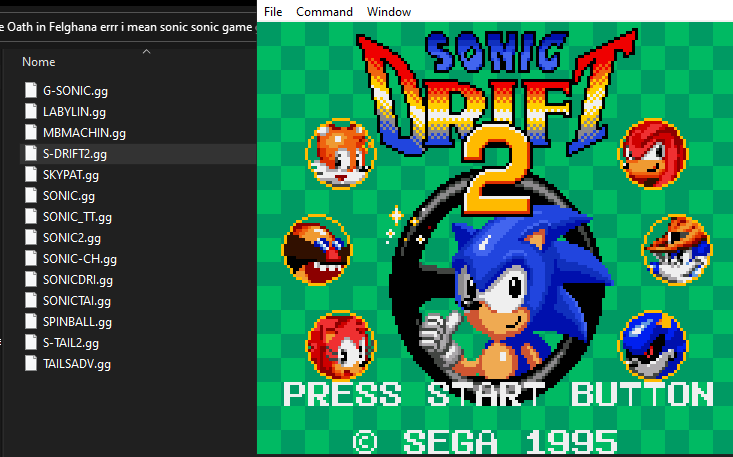
Task: Open the Window menu in emulator
Action: click(x=389, y=12)
